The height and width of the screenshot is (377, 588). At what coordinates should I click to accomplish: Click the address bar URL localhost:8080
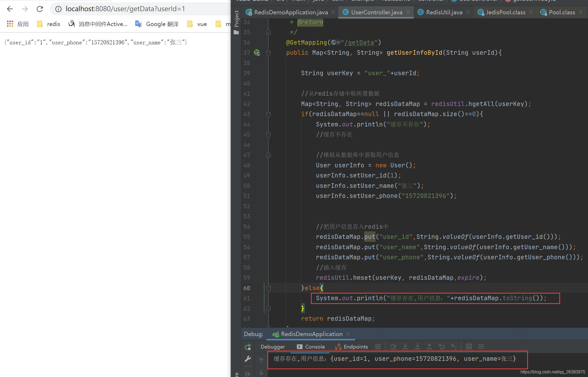tap(125, 9)
